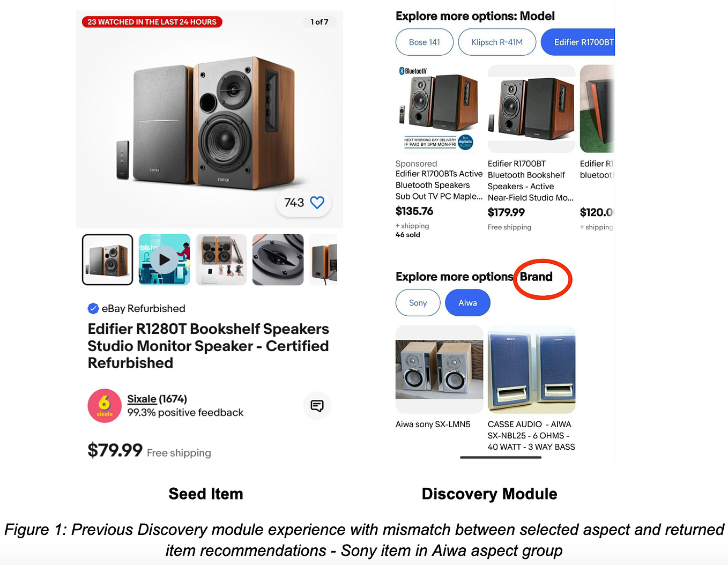The height and width of the screenshot is (565, 728).
Task: Select the Klipsch R-41M model chip
Action: (497, 42)
